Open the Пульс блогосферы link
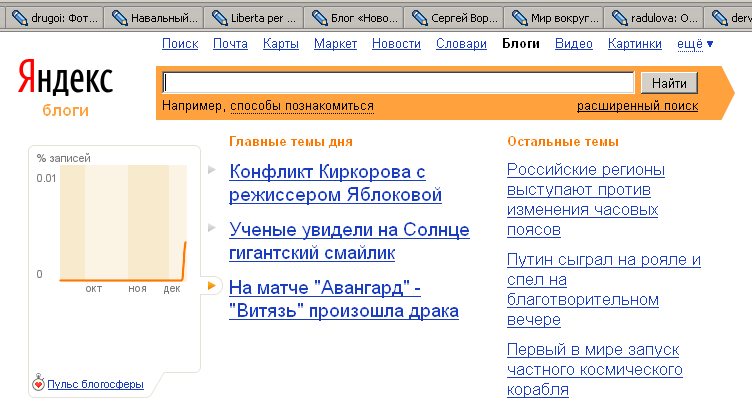The width and height of the screenshot is (752, 418). tap(95, 384)
